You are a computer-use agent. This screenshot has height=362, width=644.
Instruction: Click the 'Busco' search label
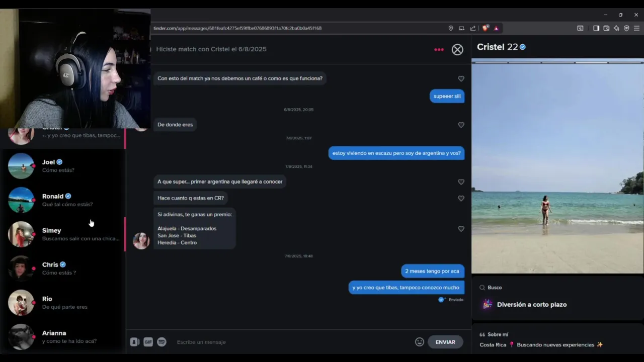(495, 288)
